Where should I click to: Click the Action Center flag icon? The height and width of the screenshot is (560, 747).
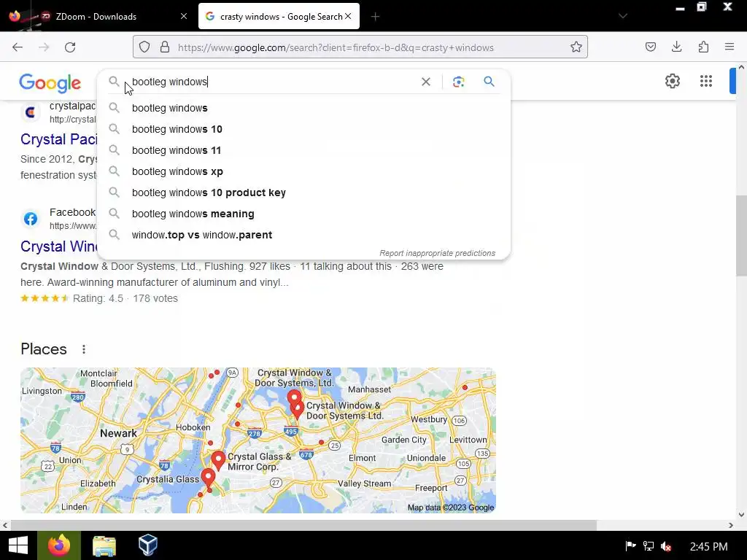tap(631, 545)
